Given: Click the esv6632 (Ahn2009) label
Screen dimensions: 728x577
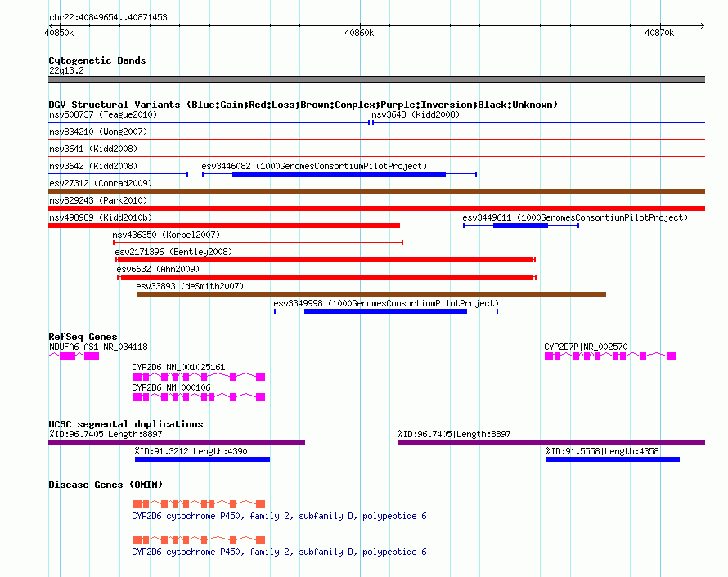Looking at the screenshot, I should 158,269.
